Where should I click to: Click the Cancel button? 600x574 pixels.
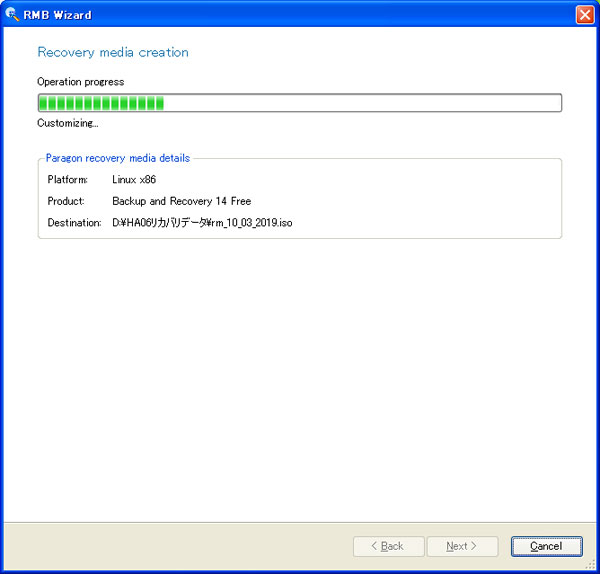click(x=546, y=546)
